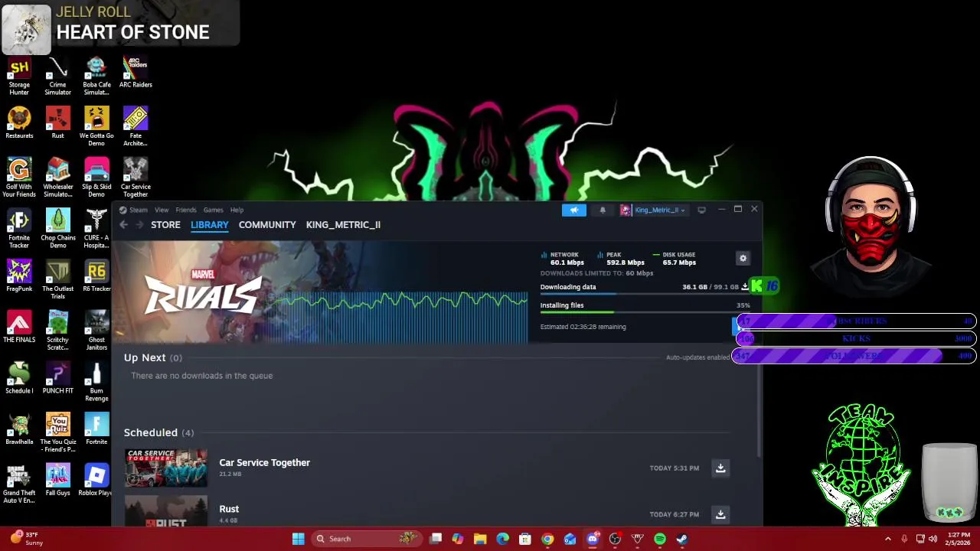Open download settings gear icon
Image resolution: width=980 pixels, height=551 pixels.
[x=743, y=259]
